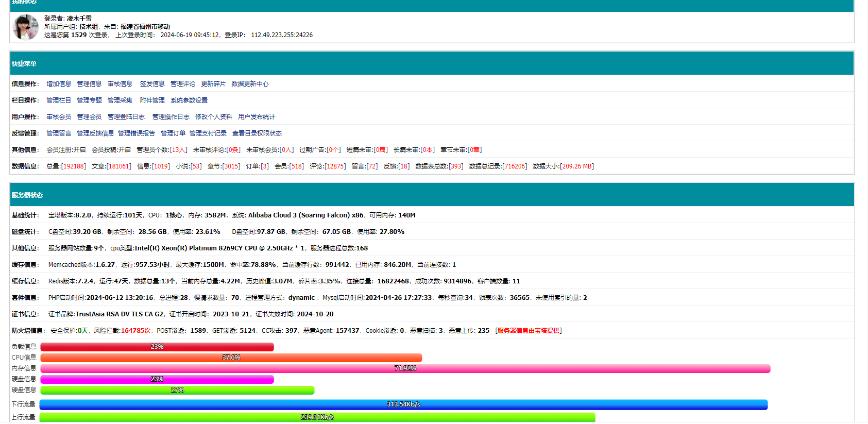
Task: Click the user avatar photo
Action: (26, 27)
